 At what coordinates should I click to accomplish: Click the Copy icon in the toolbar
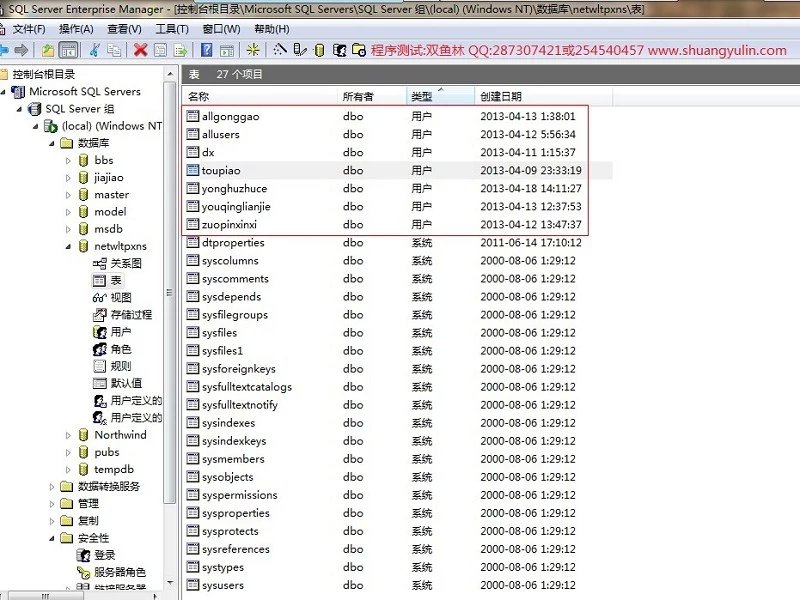click(x=114, y=50)
